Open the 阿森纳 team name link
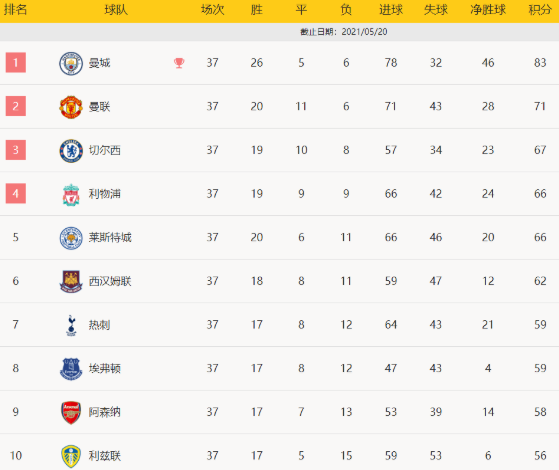This screenshot has width=559, height=470. click(104, 412)
